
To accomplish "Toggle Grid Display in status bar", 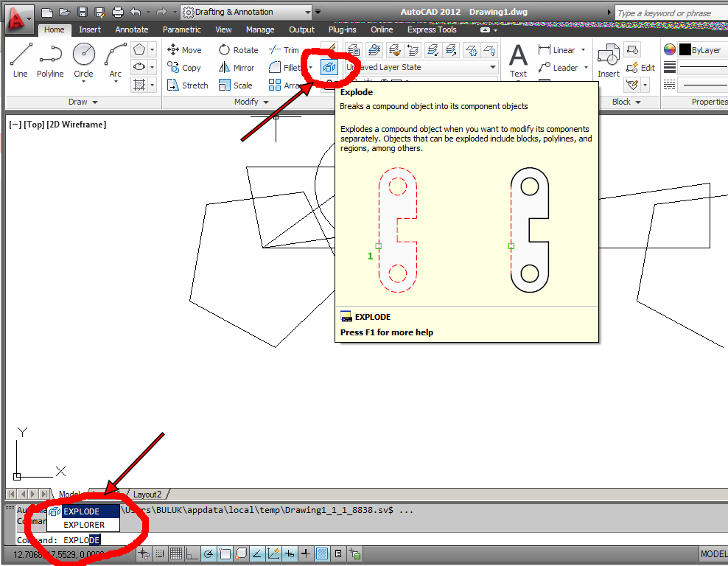I will coord(176,553).
